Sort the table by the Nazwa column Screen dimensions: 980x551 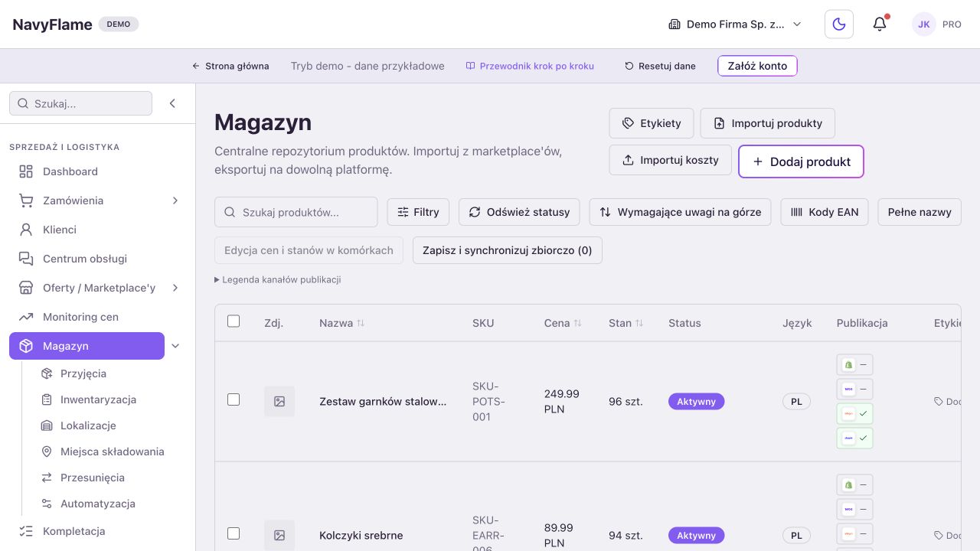coord(342,323)
